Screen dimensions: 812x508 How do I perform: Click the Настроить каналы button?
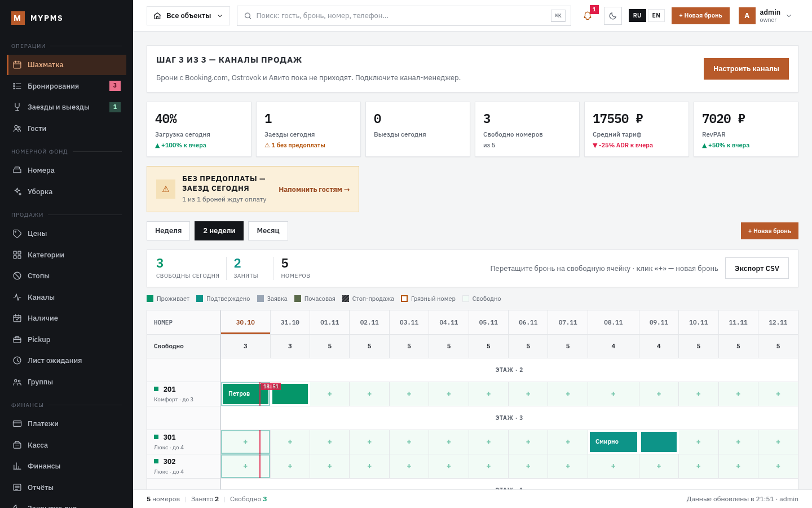[746, 69]
